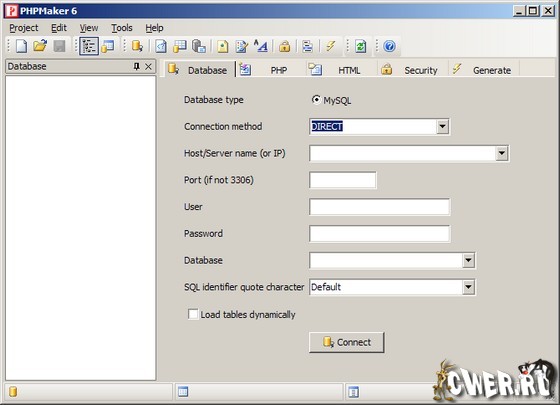The image size is (560, 405).
Task: Click the PHPMaker 6 title bar icon
Action: [11, 11]
